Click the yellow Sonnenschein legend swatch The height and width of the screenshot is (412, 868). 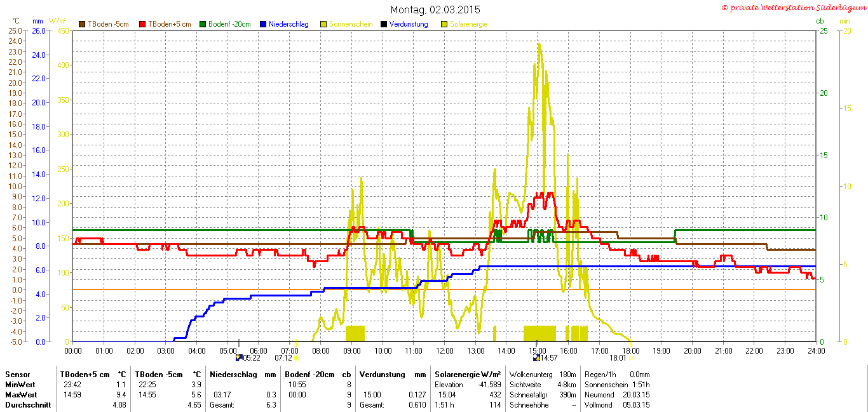point(323,24)
